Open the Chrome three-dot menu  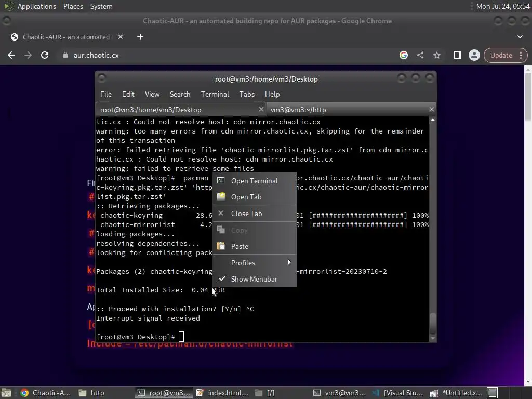[x=521, y=55]
